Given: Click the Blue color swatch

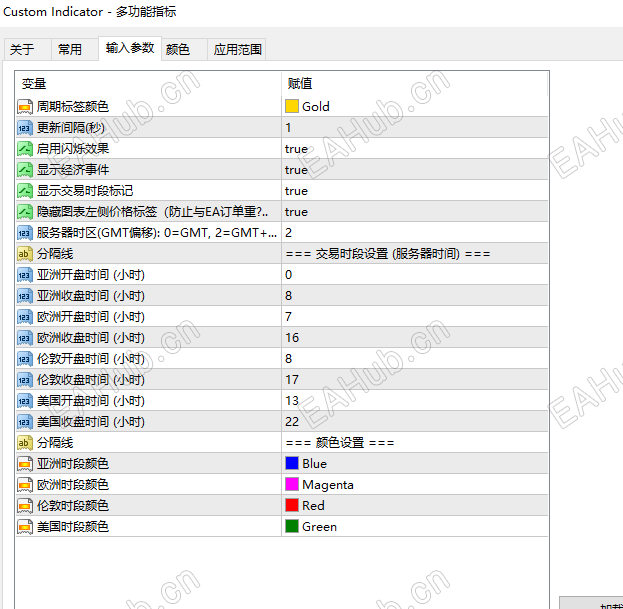Looking at the screenshot, I should (292, 464).
